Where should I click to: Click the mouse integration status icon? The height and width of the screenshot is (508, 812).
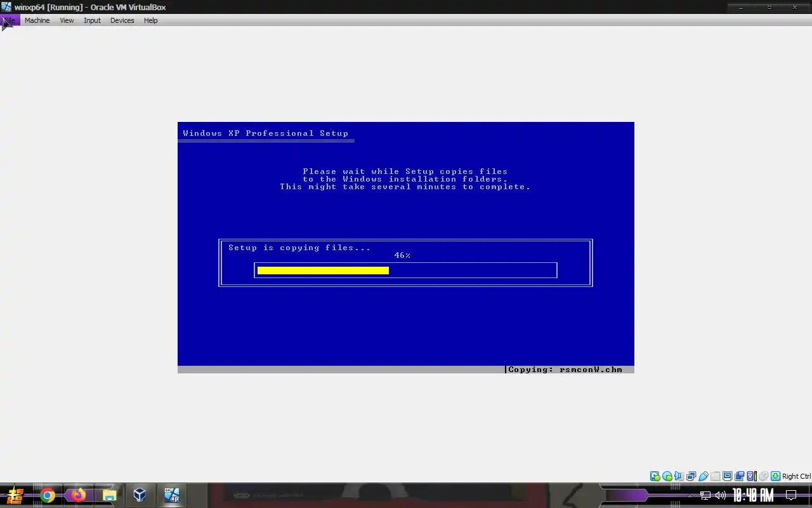pos(764,476)
